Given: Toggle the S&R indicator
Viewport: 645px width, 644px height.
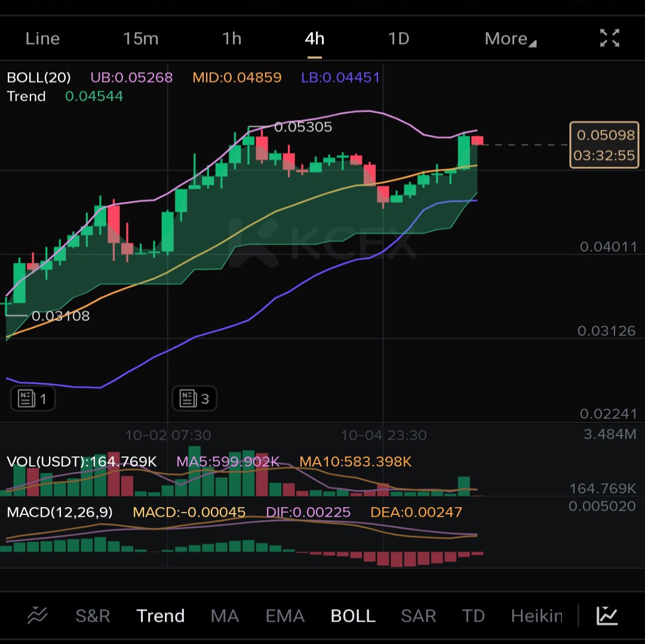Looking at the screenshot, I should click(93, 616).
